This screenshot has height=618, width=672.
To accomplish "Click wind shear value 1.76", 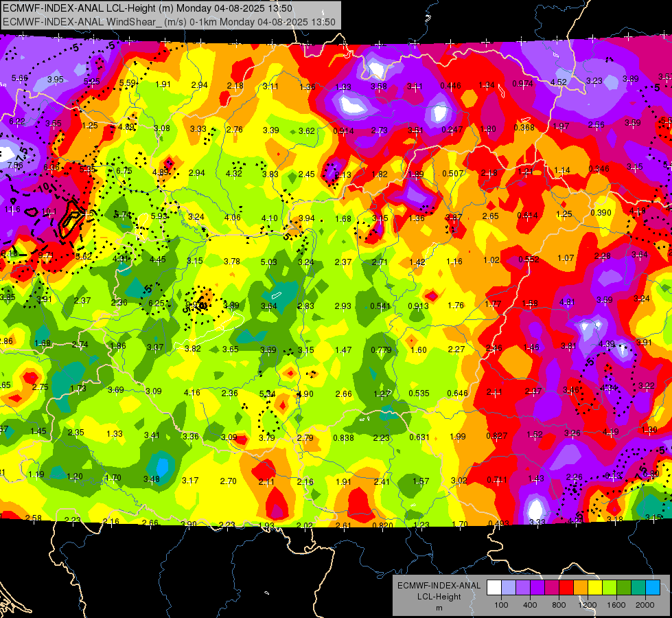I will click(456, 306).
